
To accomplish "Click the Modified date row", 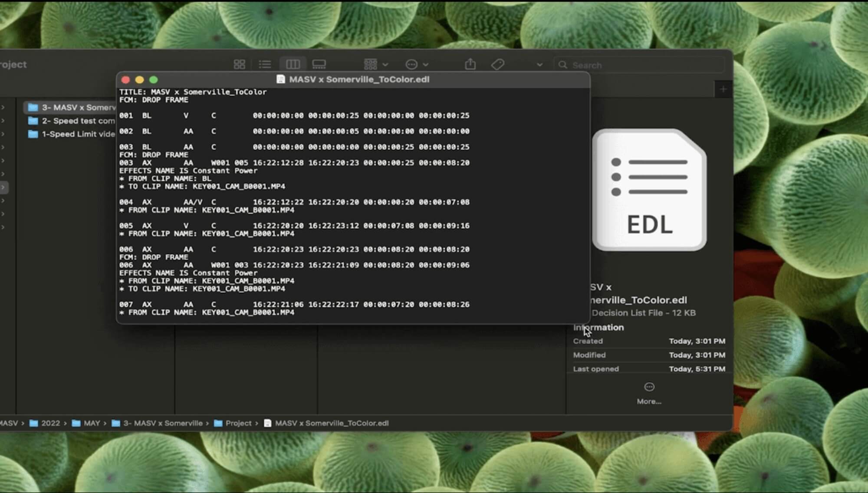I will pyautogui.click(x=649, y=355).
